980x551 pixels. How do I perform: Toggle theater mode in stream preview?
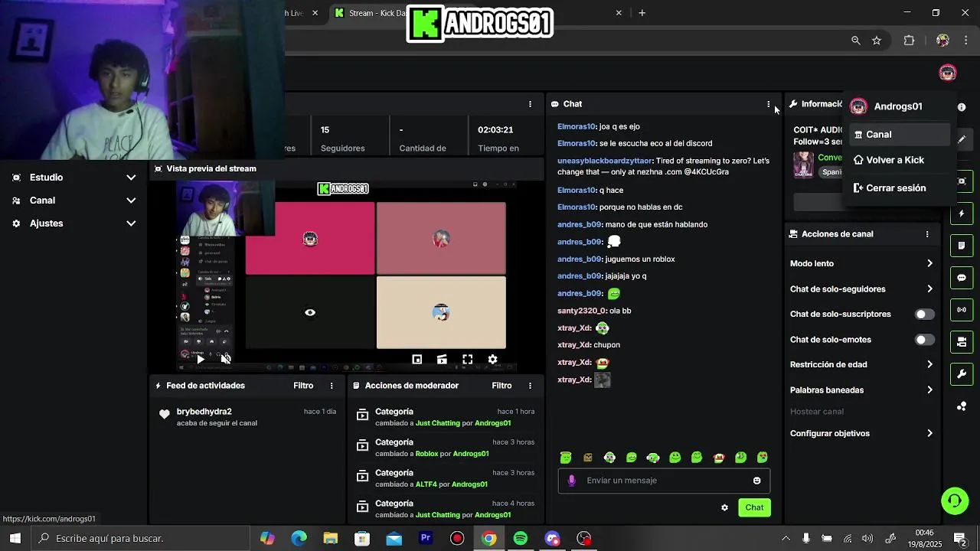coord(442,359)
